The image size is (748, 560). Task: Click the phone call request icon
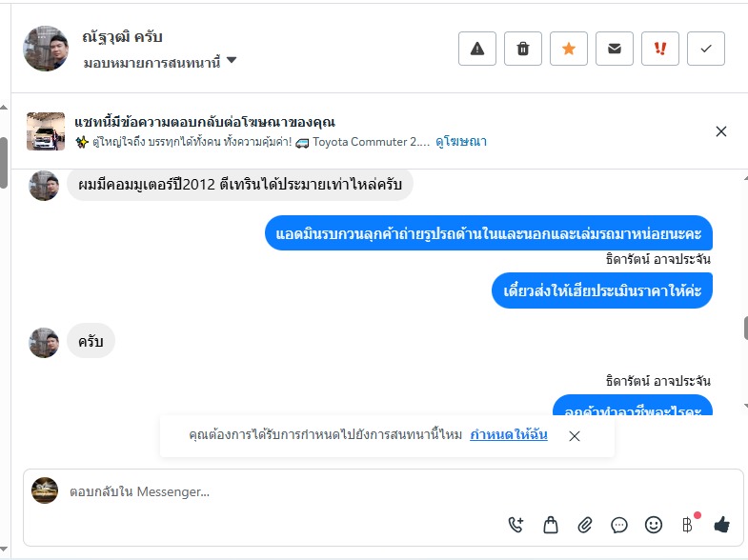point(516,524)
